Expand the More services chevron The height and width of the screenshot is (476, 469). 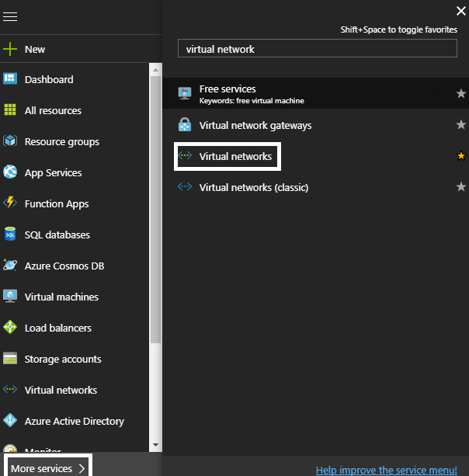pyautogui.click(x=82, y=468)
